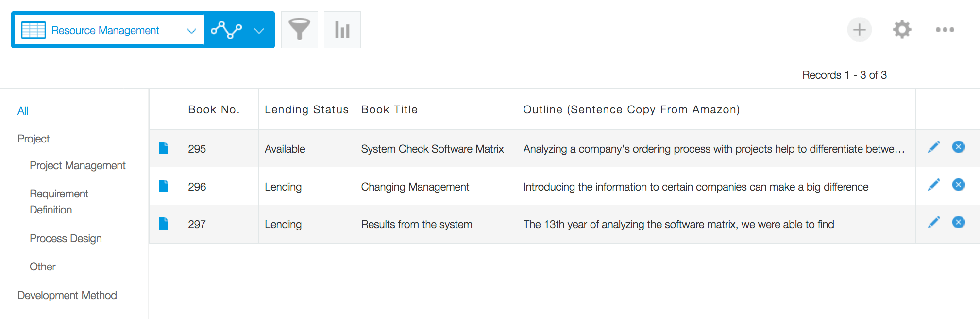Delete record 295 with the X icon
This screenshot has height=319, width=980.
point(958,147)
